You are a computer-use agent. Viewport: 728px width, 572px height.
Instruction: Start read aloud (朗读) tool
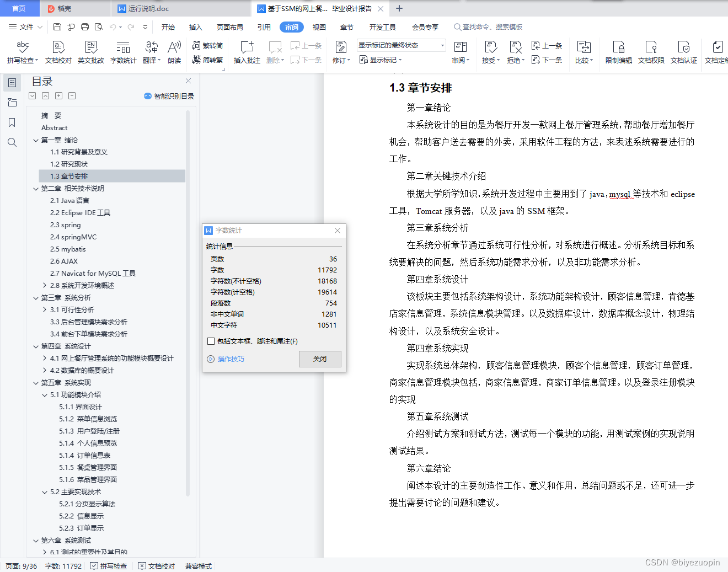[x=174, y=52]
